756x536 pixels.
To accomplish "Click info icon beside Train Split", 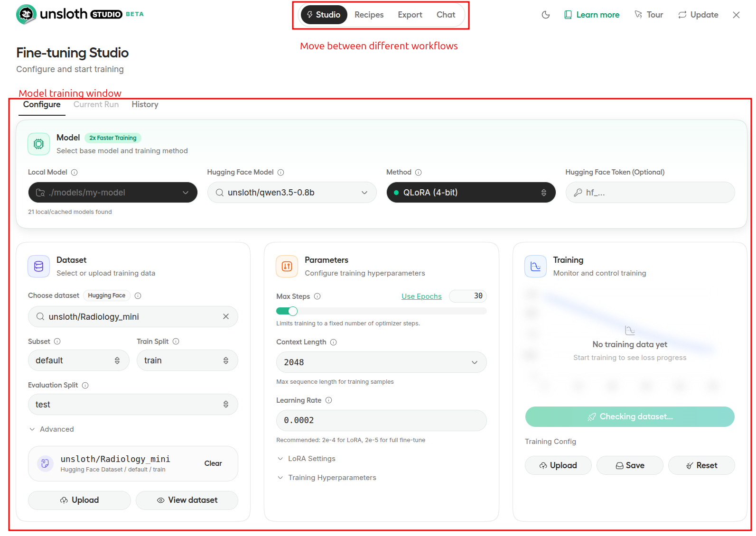I will [x=176, y=342].
